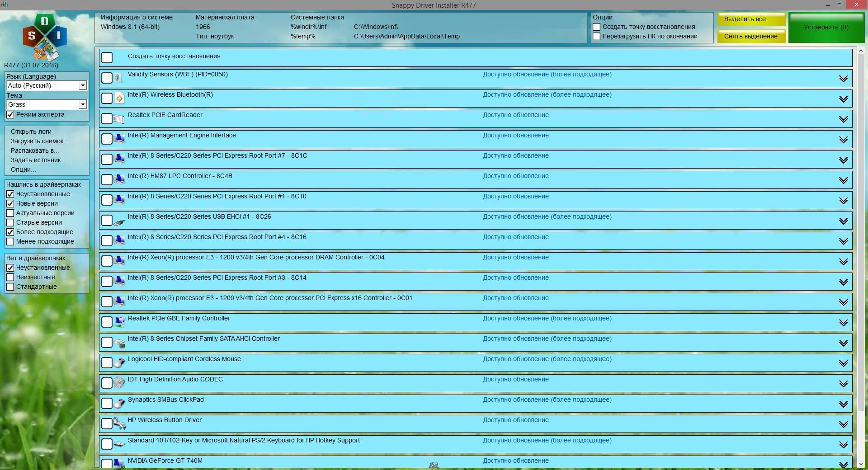Click the keyboard icon for HP Hotkey Support row
Screen dimensions: 868x470
pyautogui.click(x=119, y=444)
